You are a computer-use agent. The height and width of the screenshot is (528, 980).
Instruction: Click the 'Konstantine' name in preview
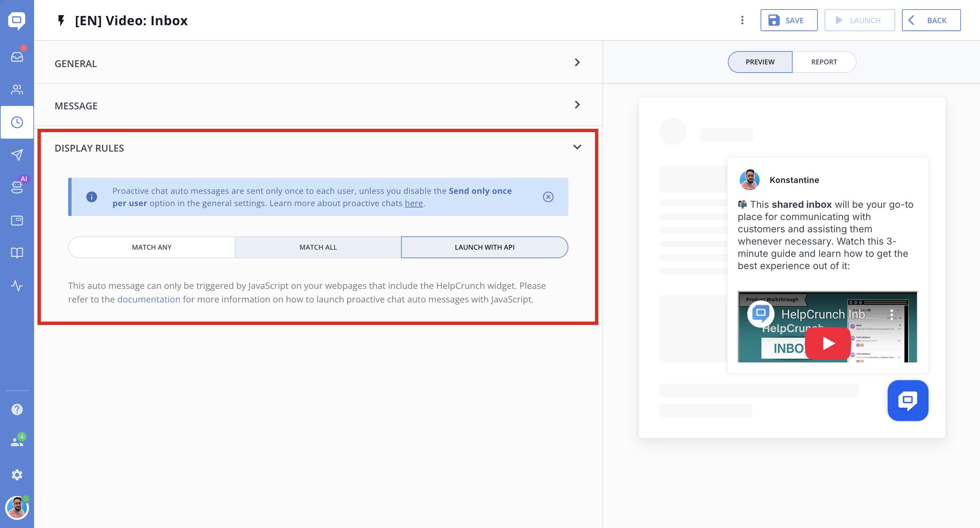pos(794,180)
